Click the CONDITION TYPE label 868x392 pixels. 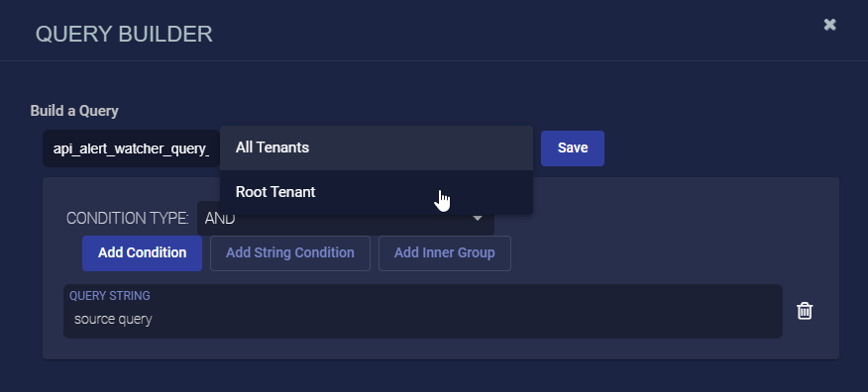(127, 219)
